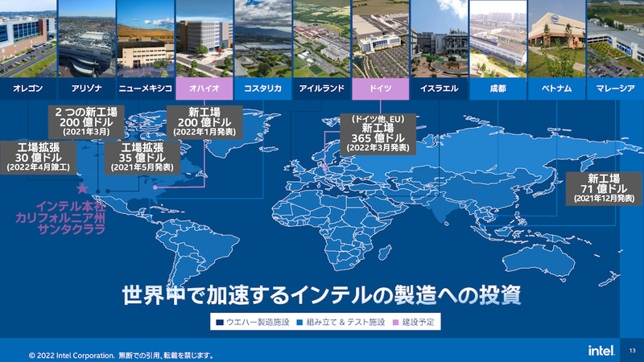Open the Ireland aerial photo
This screenshot has height=362, width=644.
pos(321,39)
